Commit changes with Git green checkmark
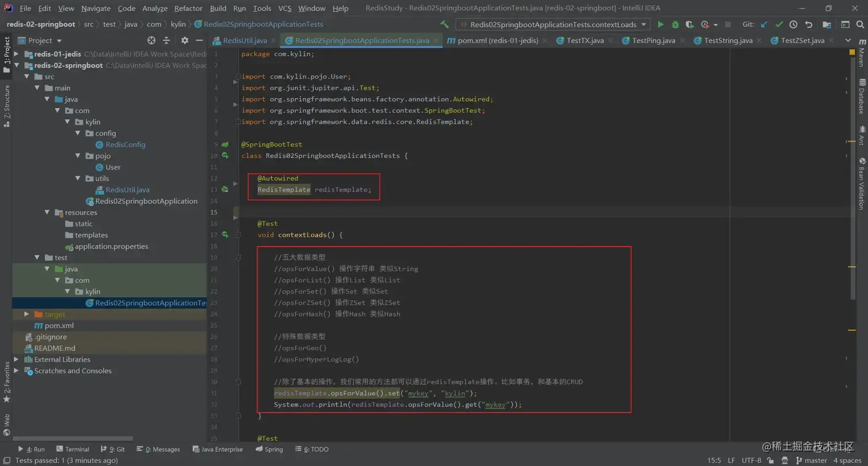 click(779, 25)
